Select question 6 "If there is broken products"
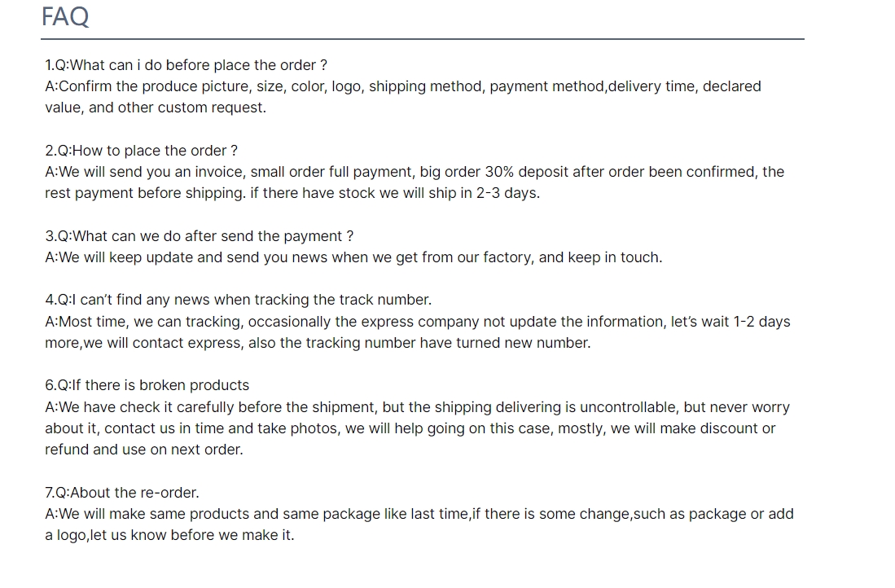 point(147,385)
